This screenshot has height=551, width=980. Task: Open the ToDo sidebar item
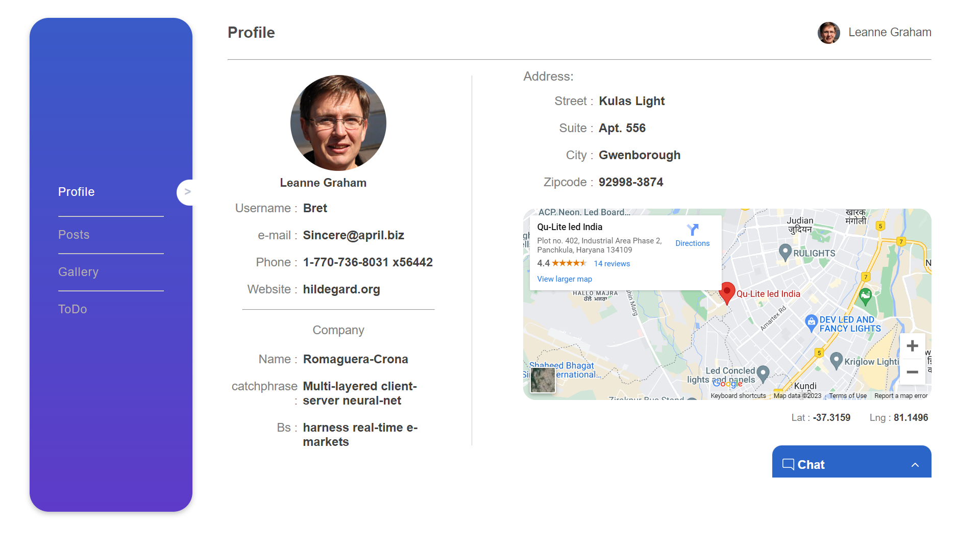coord(72,309)
